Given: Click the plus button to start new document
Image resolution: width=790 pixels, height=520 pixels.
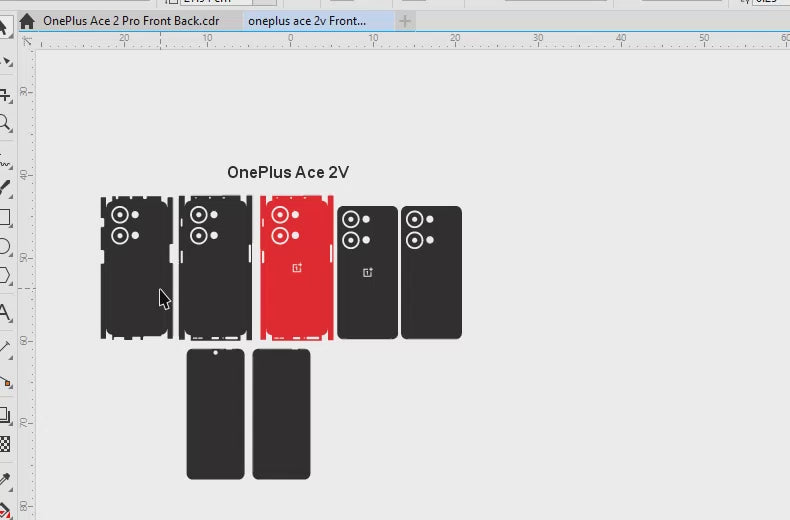Looking at the screenshot, I should coord(405,21).
